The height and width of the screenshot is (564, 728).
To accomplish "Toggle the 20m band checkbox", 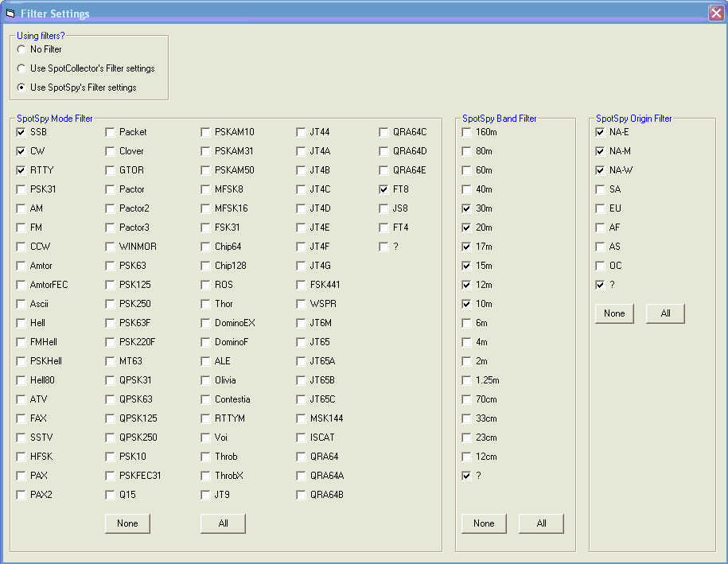I will 466,228.
